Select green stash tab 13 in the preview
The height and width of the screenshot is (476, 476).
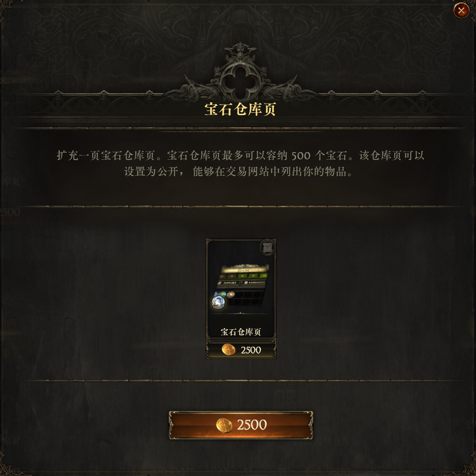(x=253, y=276)
